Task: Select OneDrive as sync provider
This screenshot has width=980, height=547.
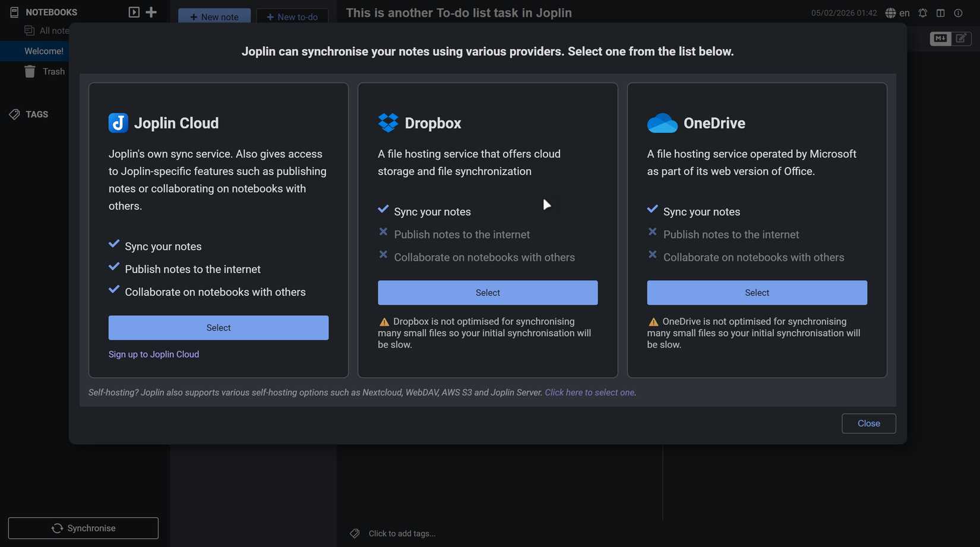Action: [x=756, y=293]
